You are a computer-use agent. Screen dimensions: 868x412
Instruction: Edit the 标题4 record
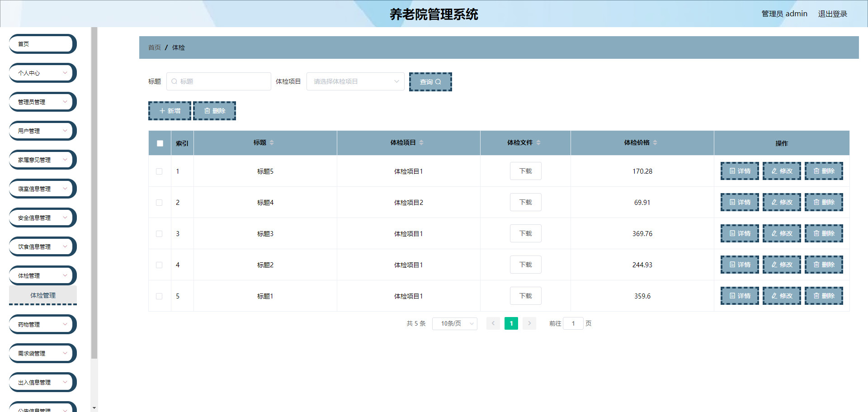(x=781, y=202)
